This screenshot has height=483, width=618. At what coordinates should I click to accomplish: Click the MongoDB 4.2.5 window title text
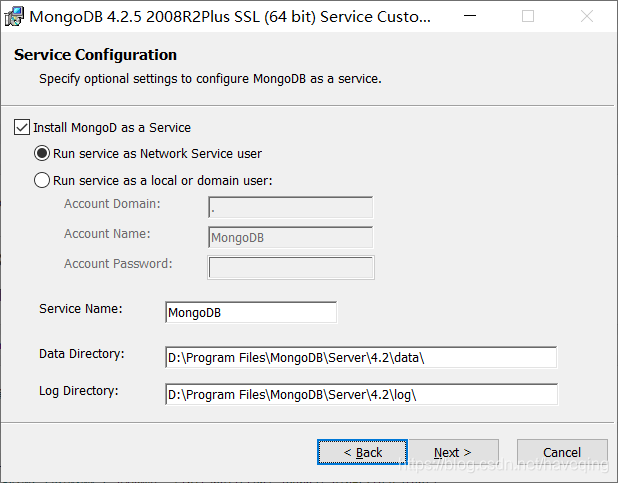[230, 17]
